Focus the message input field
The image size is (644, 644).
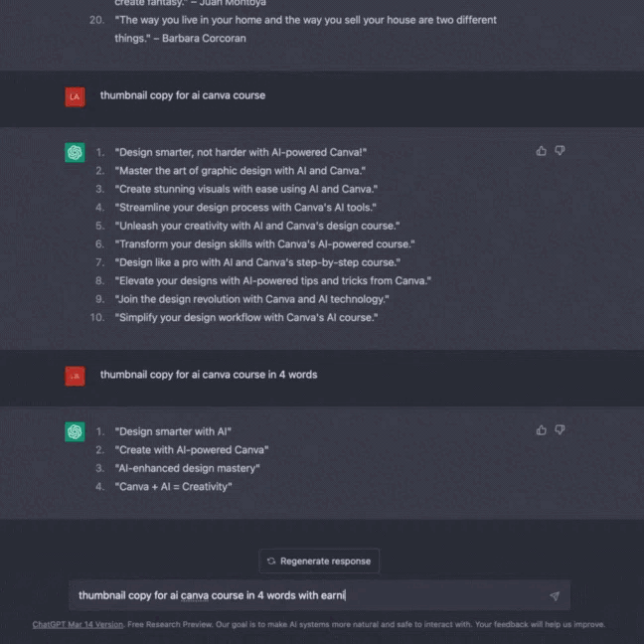(298, 596)
